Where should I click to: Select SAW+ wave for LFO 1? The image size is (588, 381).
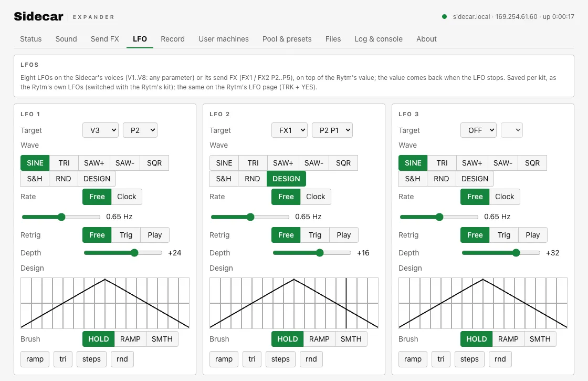click(x=94, y=163)
